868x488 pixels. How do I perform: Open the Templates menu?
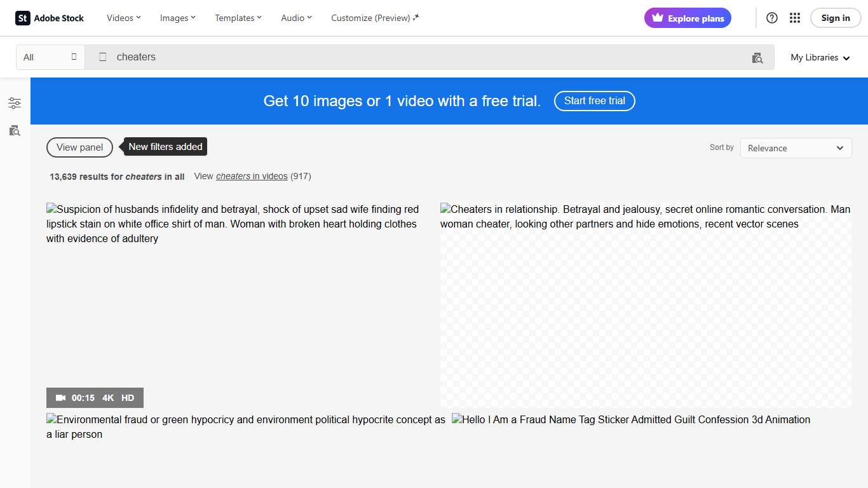coord(238,18)
